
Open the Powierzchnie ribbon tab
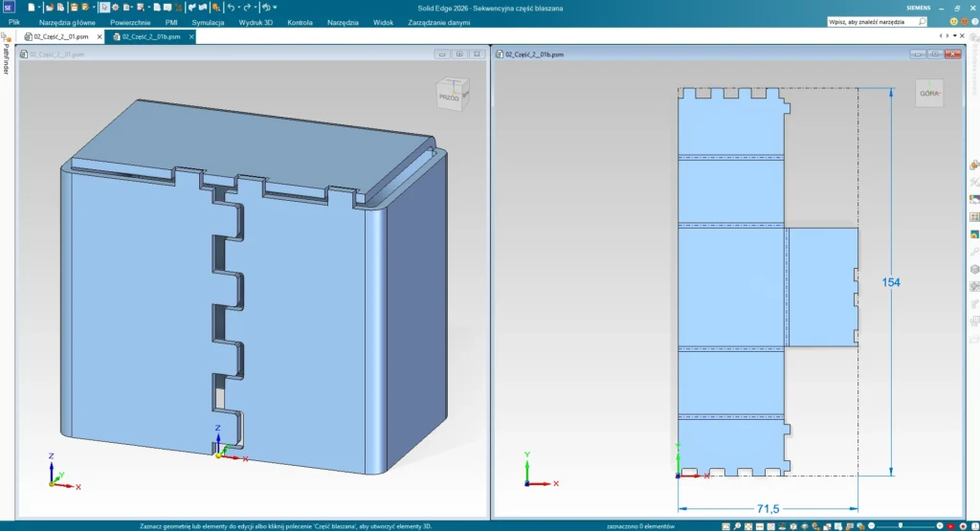tap(129, 21)
